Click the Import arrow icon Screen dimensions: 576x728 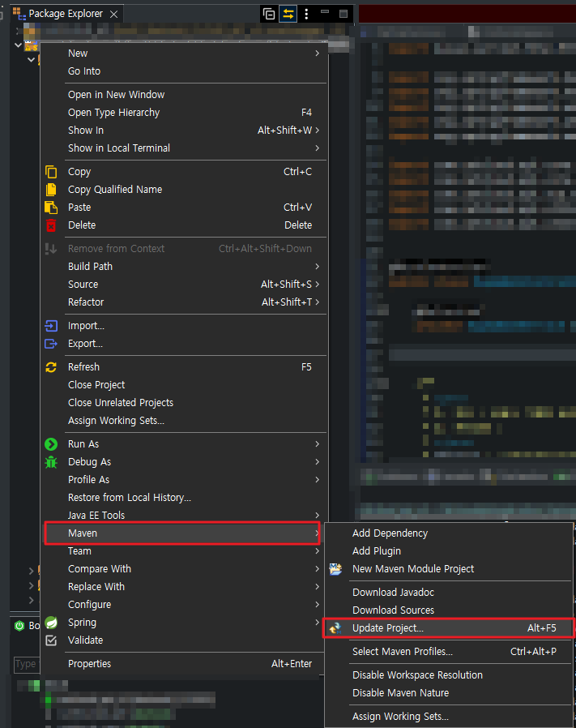point(51,326)
